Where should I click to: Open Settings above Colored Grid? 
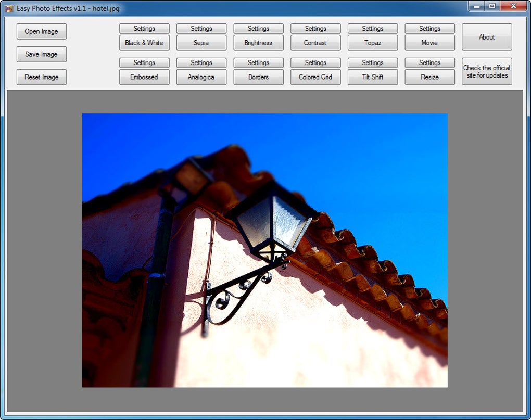tap(315, 62)
